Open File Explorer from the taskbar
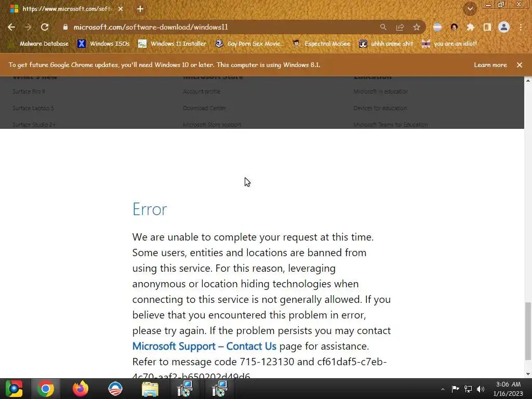The image size is (532, 399). [x=150, y=389]
